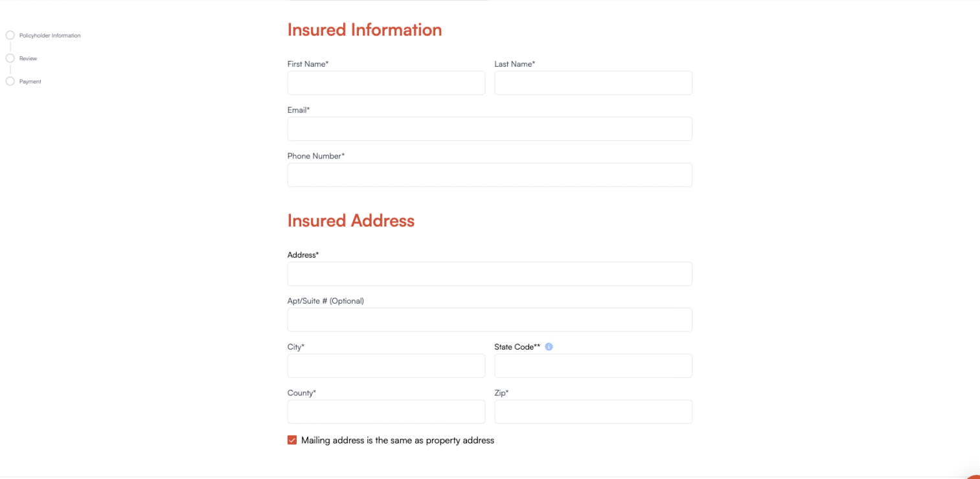Click the Address field under Insured Address
Viewport: 980px width, 479px height.
coord(490,273)
